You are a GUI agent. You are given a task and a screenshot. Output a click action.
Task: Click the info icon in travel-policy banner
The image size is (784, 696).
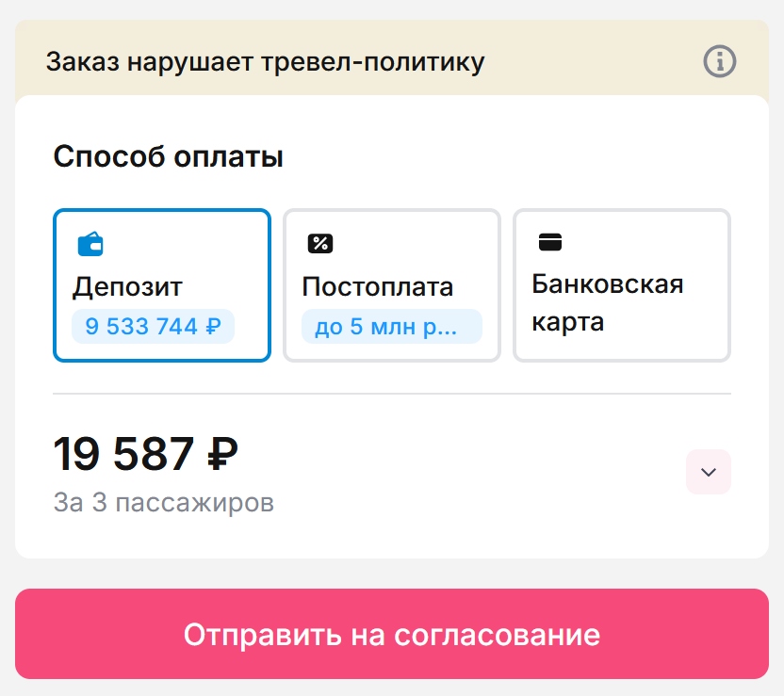coord(720,62)
